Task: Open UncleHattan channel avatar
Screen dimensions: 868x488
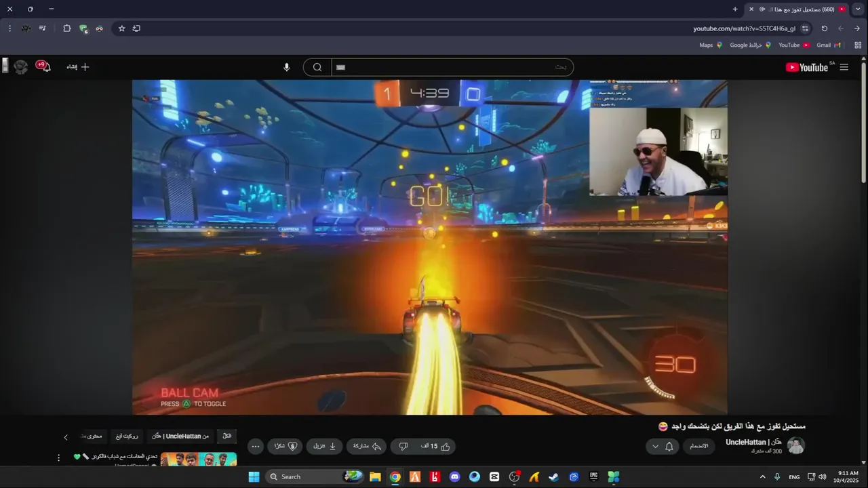Action: coord(796,445)
